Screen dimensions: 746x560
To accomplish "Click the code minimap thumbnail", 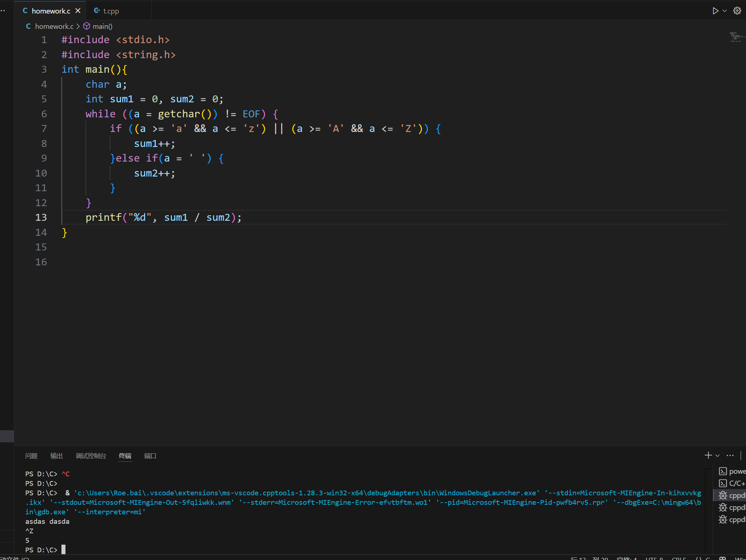I will [x=736, y=37].
